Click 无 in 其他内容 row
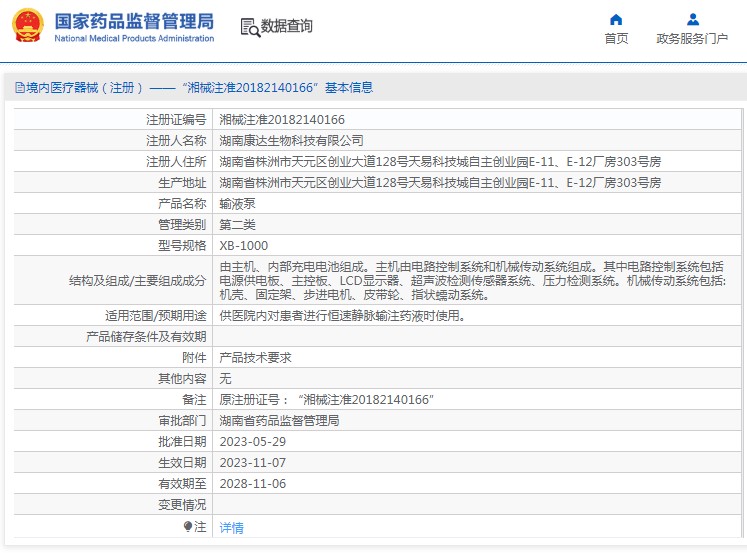This screenshot has width=747, height=553. click(x=225, y=379)
